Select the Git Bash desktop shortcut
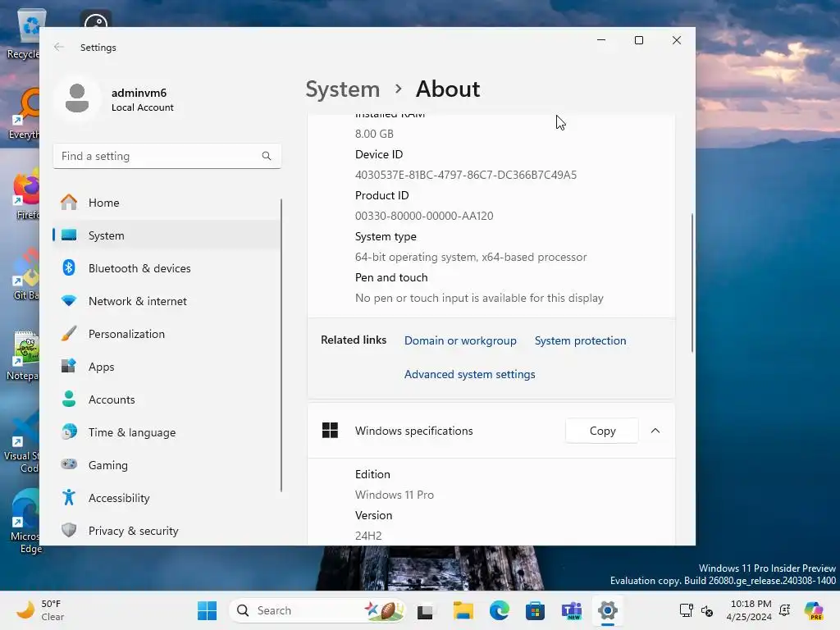Image resolution: width=840 pixels, height=630 pixels. click(x=25, y=274)
